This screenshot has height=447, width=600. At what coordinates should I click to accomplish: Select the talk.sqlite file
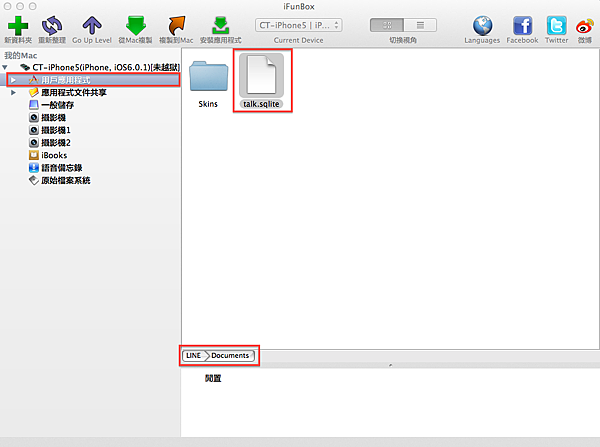tap(261, 81)
